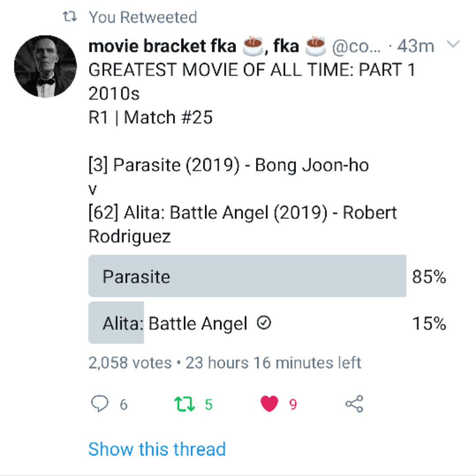This screenshot has height=476, width=476.
Task: Select the Alita: Battle Angel poll option
Action: [x=175, y=324]
